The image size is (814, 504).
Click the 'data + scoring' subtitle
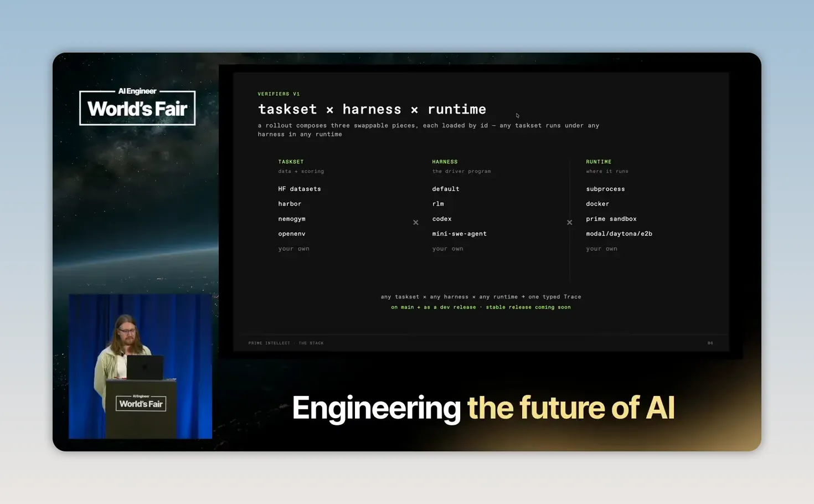click(x=301, y=171)
